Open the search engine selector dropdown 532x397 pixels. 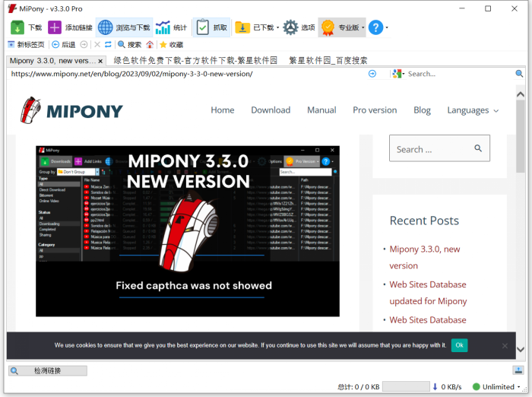click(x=398, y=74)
